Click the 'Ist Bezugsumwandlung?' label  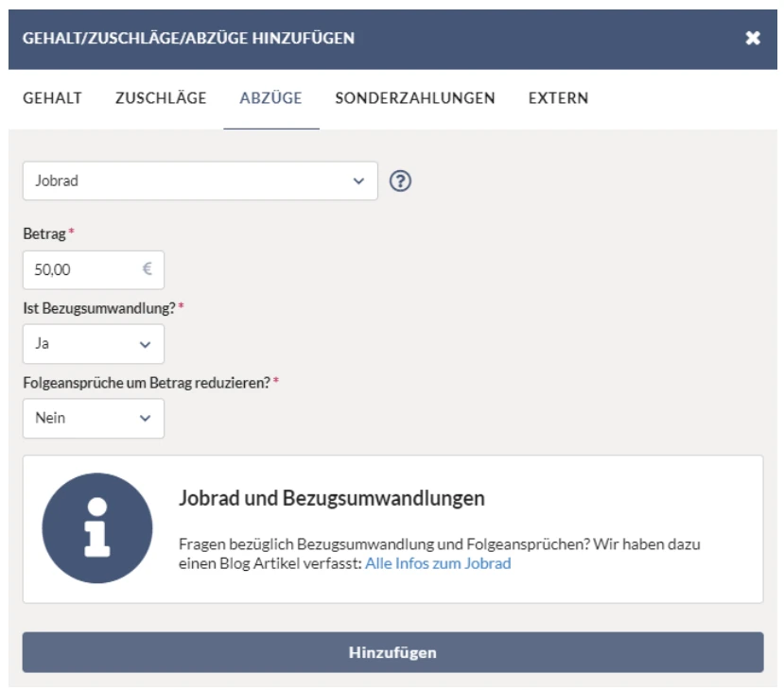click(99, 308)
